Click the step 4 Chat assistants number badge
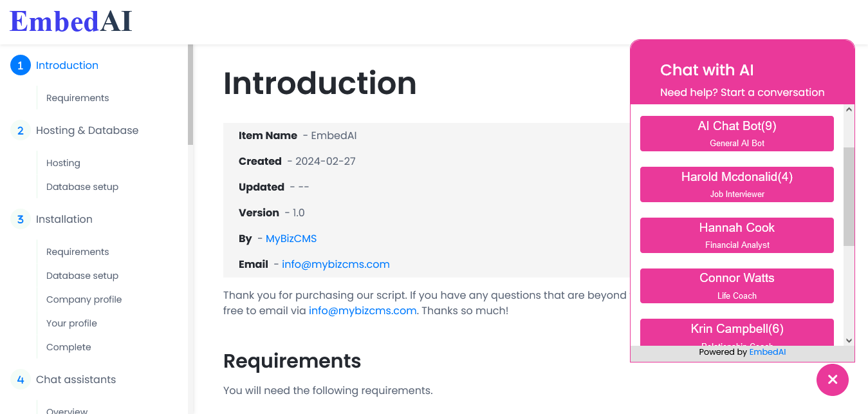The height and width of the screenshot is (414, 868). click(21, 379)
